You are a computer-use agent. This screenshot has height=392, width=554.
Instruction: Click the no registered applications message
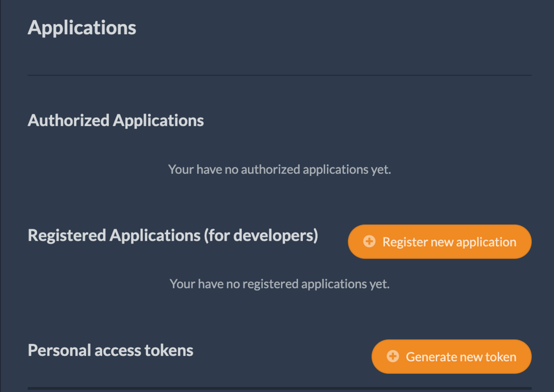point(279,284)
